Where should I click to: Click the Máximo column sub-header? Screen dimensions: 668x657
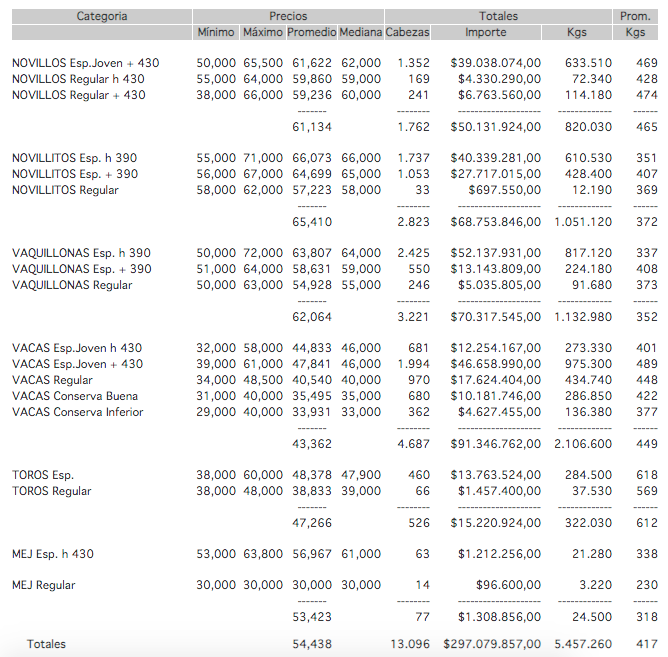[x=263, y=33]
